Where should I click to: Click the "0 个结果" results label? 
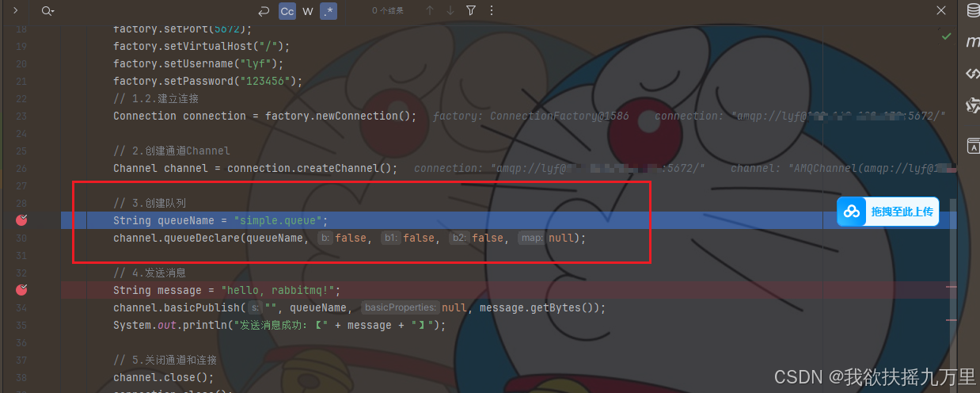point(388,11)
